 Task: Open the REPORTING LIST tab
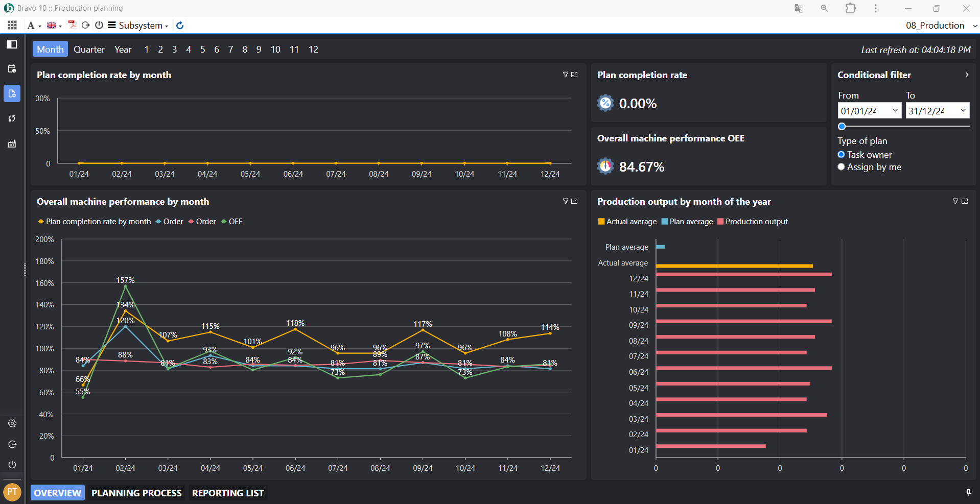coord(228,493)
